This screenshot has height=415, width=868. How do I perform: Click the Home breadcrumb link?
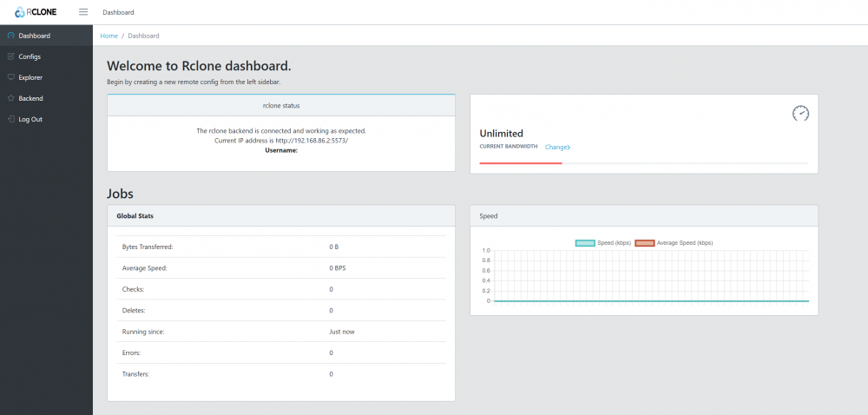click(109, 36)
